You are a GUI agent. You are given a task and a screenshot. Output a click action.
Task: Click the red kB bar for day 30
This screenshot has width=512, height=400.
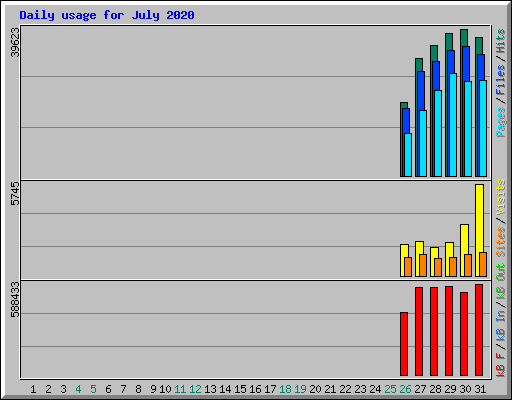tap(464, 334)
